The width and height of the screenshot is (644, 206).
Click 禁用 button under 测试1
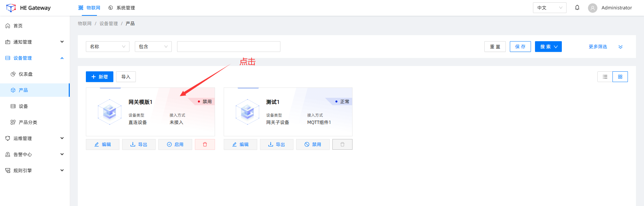pos(313,144)
